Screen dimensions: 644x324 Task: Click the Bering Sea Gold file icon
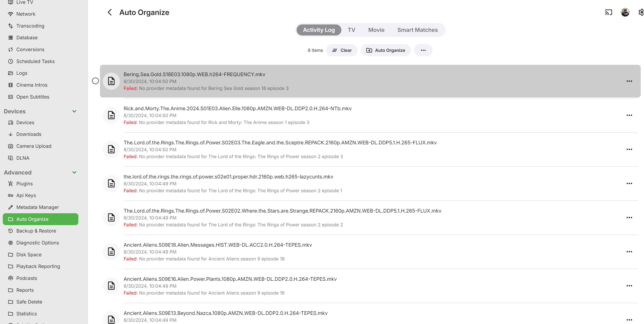click(111, 81)
